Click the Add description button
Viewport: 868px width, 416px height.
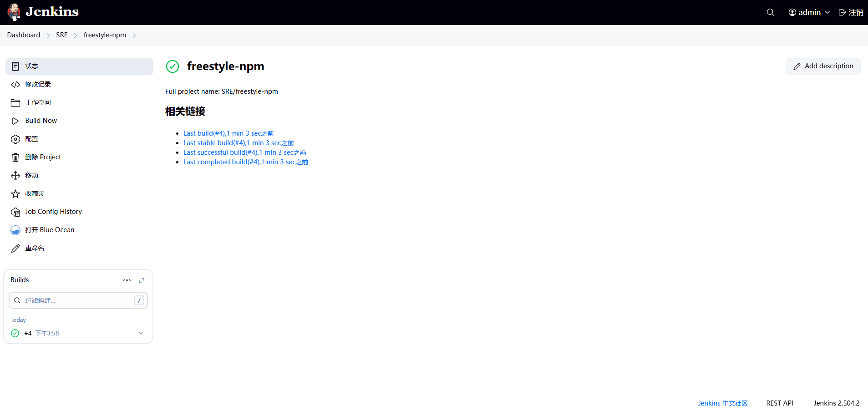pos(823,66)
